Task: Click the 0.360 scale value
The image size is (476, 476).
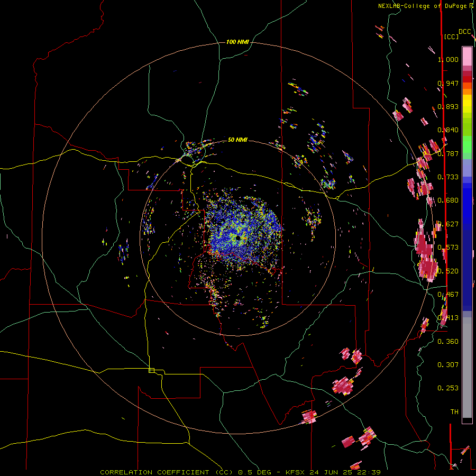Action: (448, 342)
